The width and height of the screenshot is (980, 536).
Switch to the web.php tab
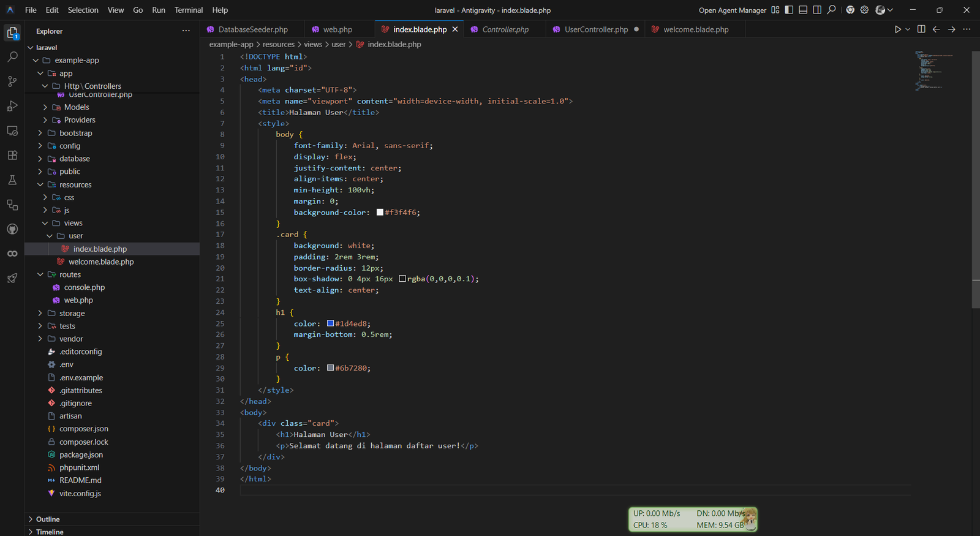[338, 29]
